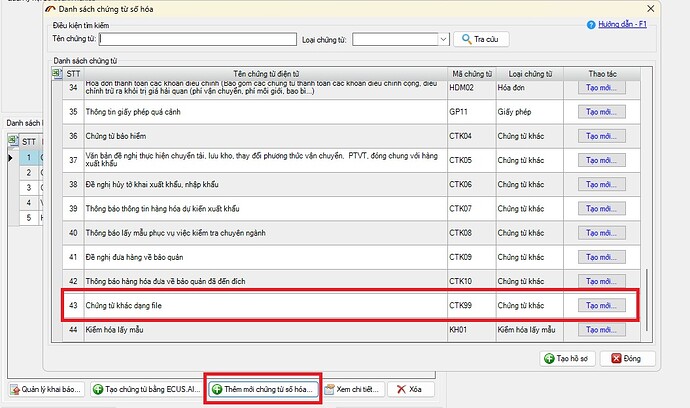This screenshot has width=690, height=408.
Task: Click the Mã chứng từ column header
Action: (x=472, y=74)
